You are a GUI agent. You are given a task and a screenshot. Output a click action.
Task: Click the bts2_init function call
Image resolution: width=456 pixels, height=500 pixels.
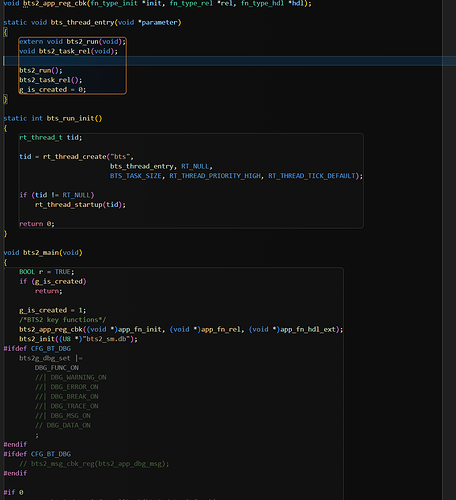[x=37, y=339]
